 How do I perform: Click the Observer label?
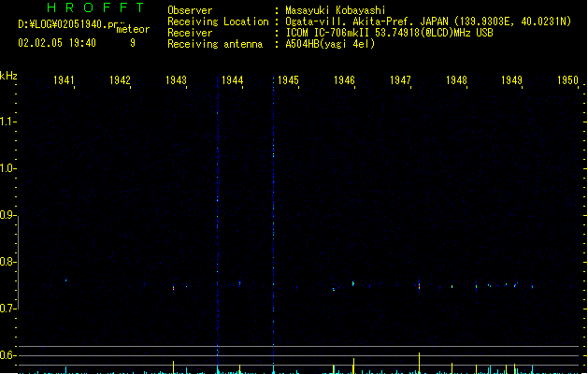(190, 10)
